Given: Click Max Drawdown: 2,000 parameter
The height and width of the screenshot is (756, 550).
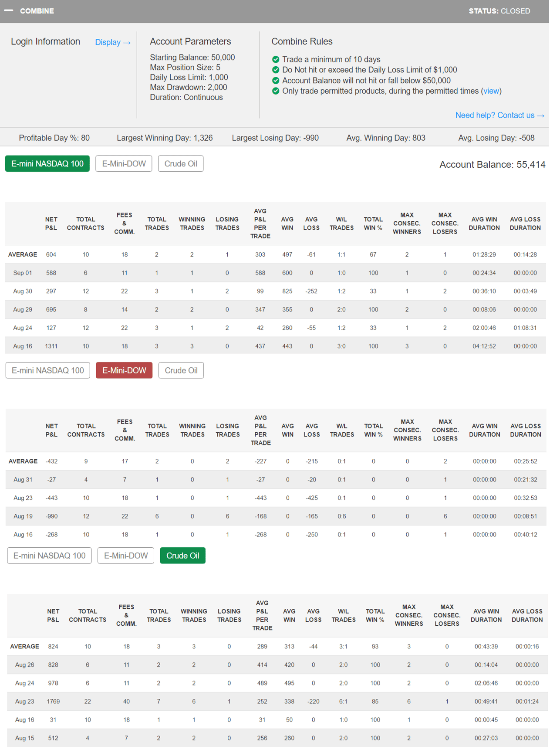Looking at the screenshot, I should [189, 87].
